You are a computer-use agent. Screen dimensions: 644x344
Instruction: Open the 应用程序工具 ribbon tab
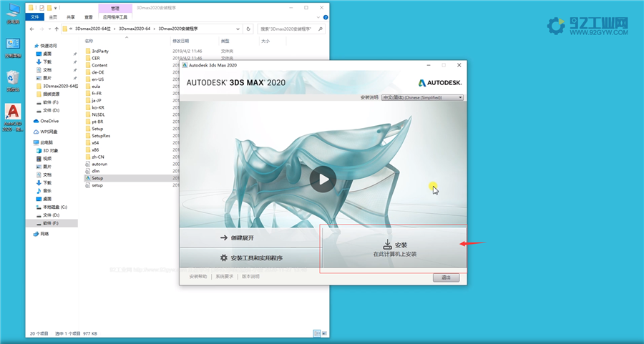click(x=115, y=17)
